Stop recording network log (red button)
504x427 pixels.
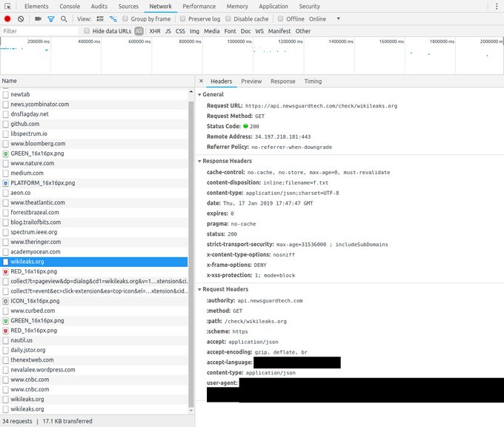tap(7, 19)
